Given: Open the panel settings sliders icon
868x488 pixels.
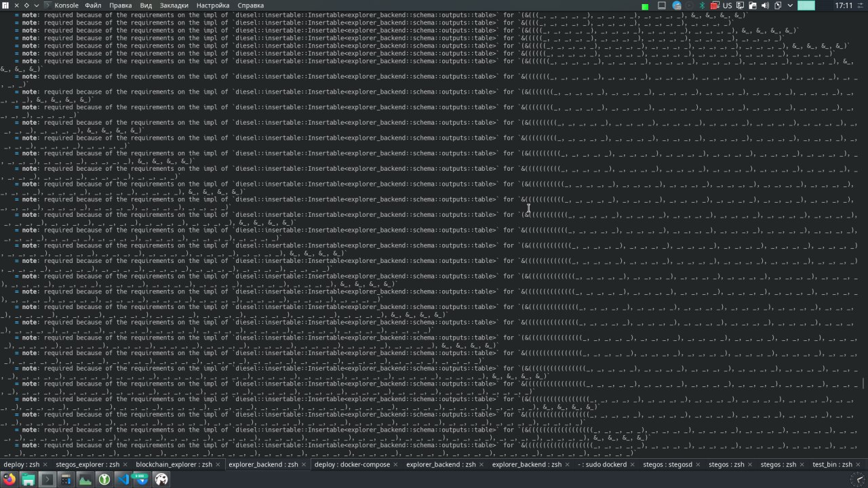Looking at the screenshot, I should tap(861, 5).
